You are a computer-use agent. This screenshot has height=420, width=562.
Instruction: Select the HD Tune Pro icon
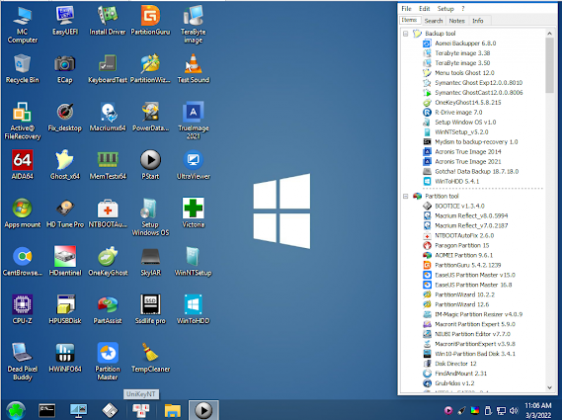click(65, 213)
